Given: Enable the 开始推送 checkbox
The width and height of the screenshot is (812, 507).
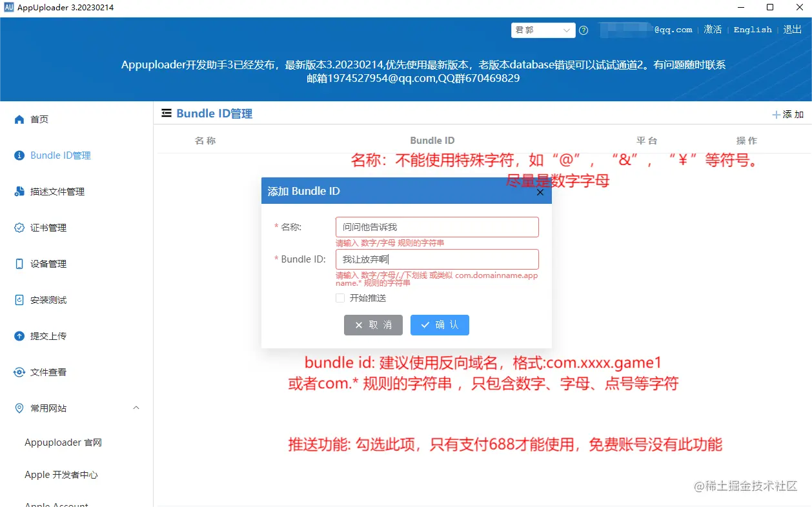Looking at the screenshot, I should (340, 298).
